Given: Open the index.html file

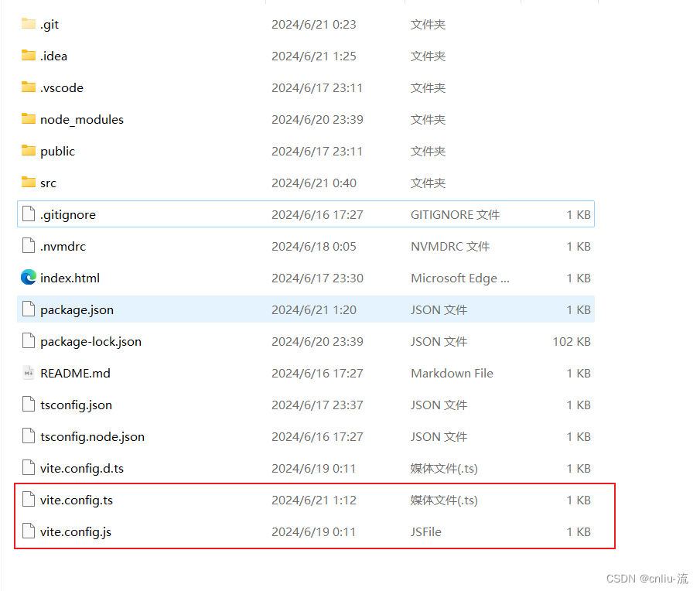Looking at the screenshot, I should click(x=70, y=278).
